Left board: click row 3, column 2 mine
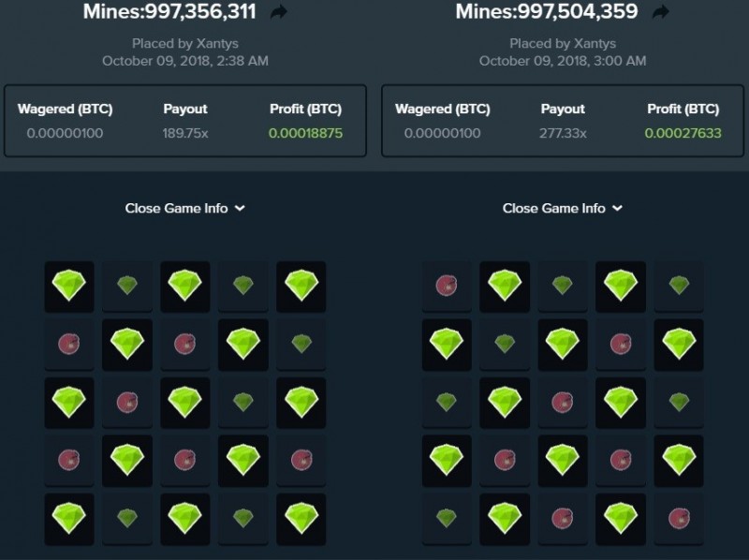This screenshot has width=749, height=560. [x=127, y=403]
